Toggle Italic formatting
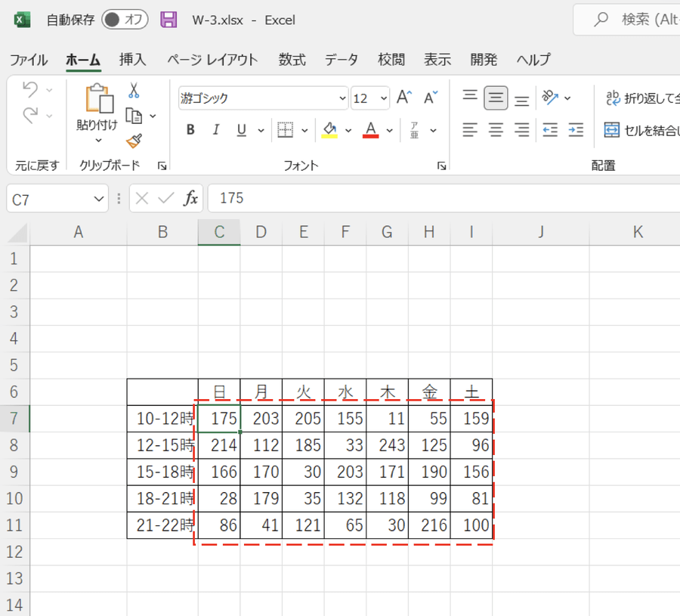Screen dimensions: 680x616 (216, 130)
